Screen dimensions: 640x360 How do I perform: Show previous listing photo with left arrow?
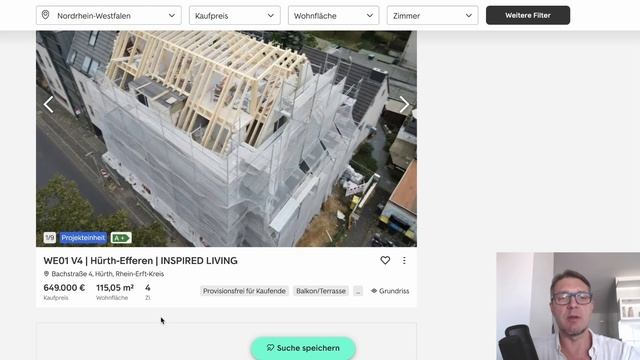pyautogui.click(x=49, y=104)
